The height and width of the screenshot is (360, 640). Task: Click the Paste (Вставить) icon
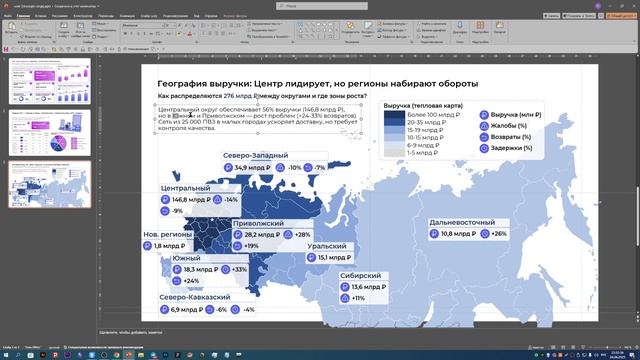point(11,26)
